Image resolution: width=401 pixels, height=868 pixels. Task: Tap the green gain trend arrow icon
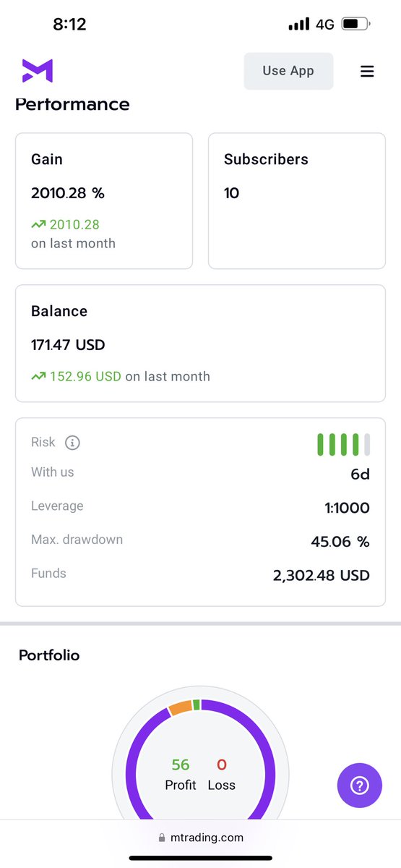pyautogui.click(x=38, y=225)
